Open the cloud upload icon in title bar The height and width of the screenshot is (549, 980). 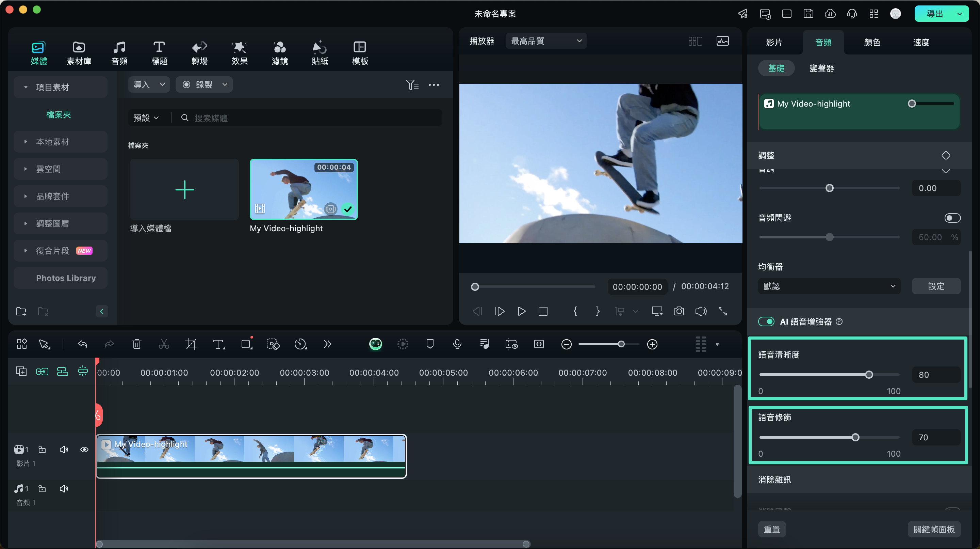830,14
